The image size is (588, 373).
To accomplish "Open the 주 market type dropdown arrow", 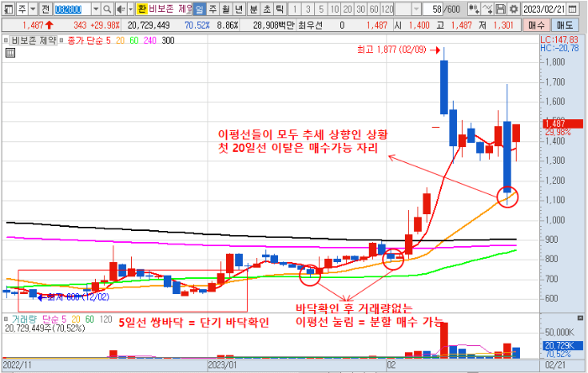I will click(33, 8).
